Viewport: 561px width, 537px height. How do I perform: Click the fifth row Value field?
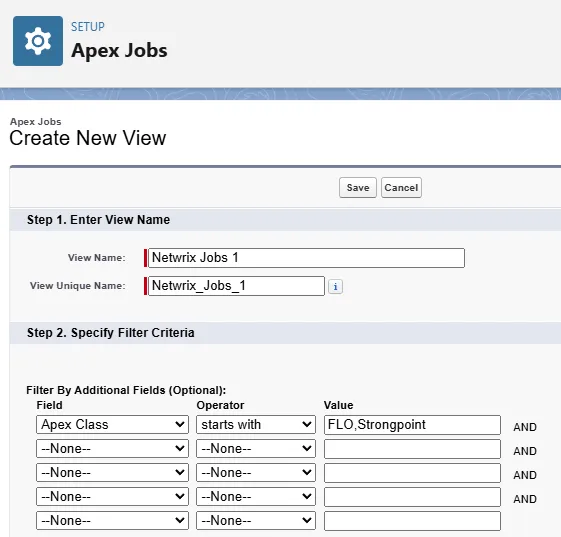click(x=412, y=521)
